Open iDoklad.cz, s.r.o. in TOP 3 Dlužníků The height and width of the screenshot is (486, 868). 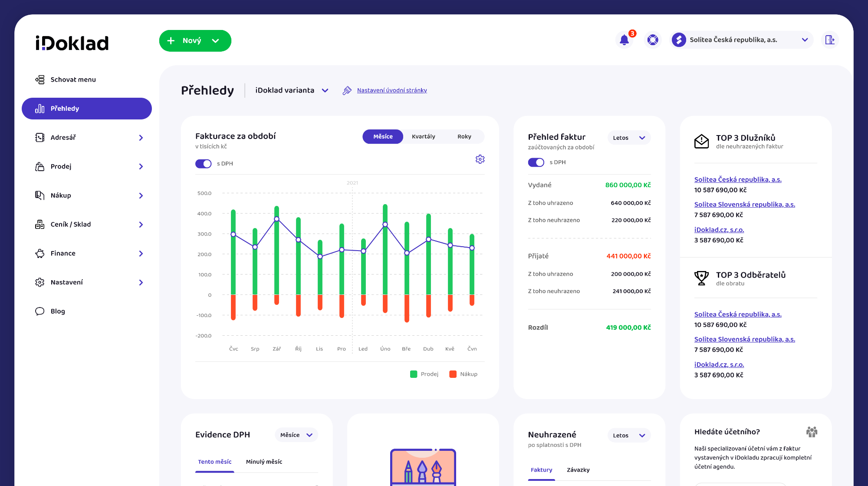(719, 230)
